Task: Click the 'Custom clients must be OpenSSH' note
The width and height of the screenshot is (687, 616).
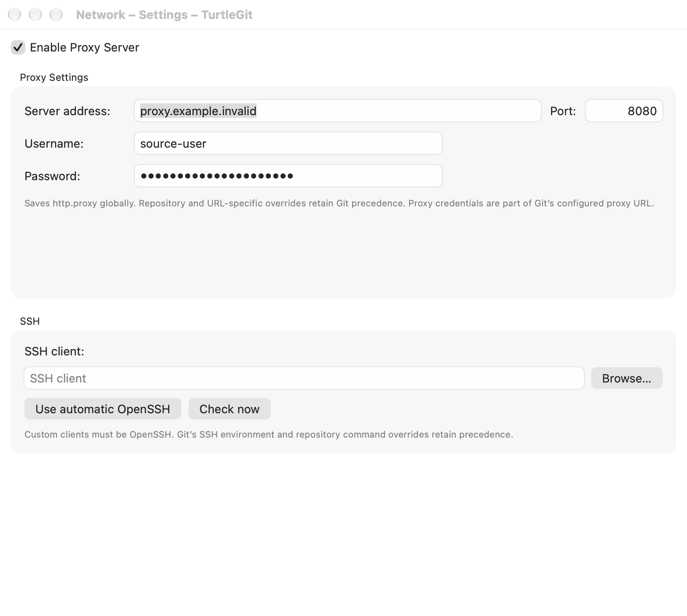Action: 268,434
